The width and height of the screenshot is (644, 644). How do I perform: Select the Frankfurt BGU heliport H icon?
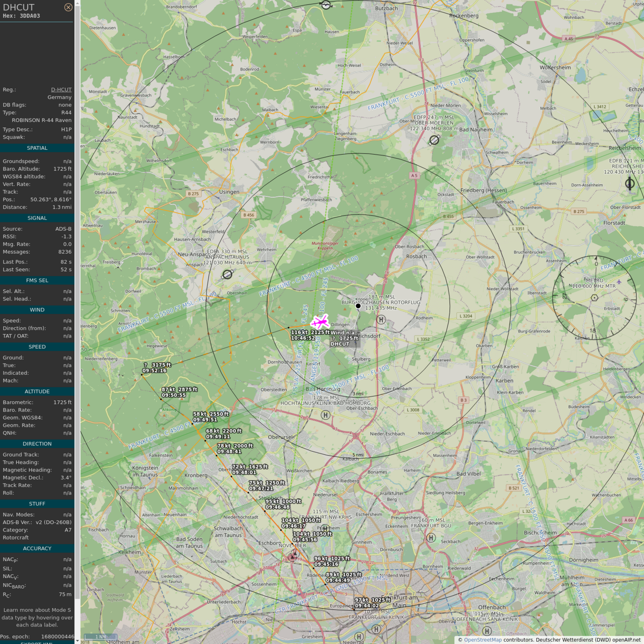[431, 538]
